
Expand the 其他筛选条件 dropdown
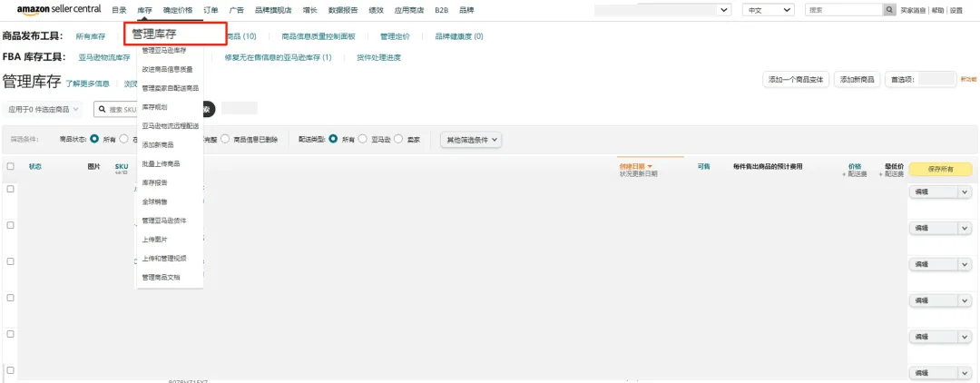(471, 140)
